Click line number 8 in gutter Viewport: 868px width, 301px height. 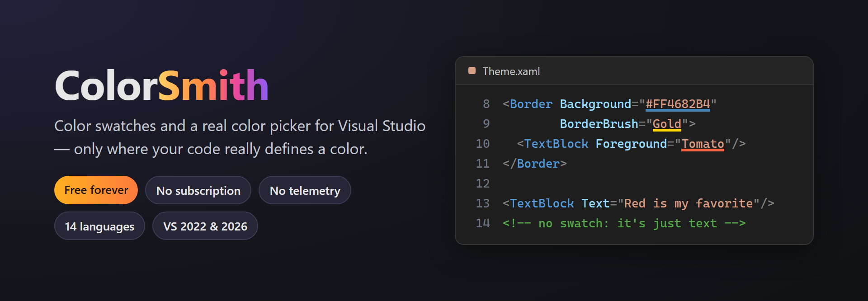[x=486, y=104]
